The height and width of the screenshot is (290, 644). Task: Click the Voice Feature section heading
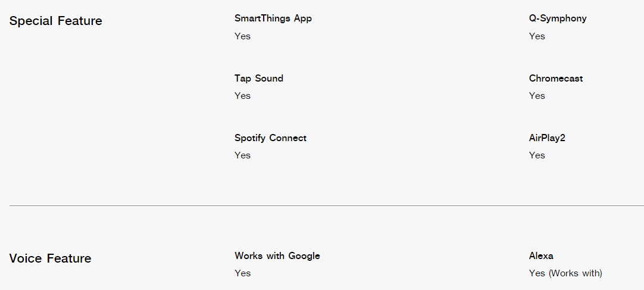tap(50, 258)
